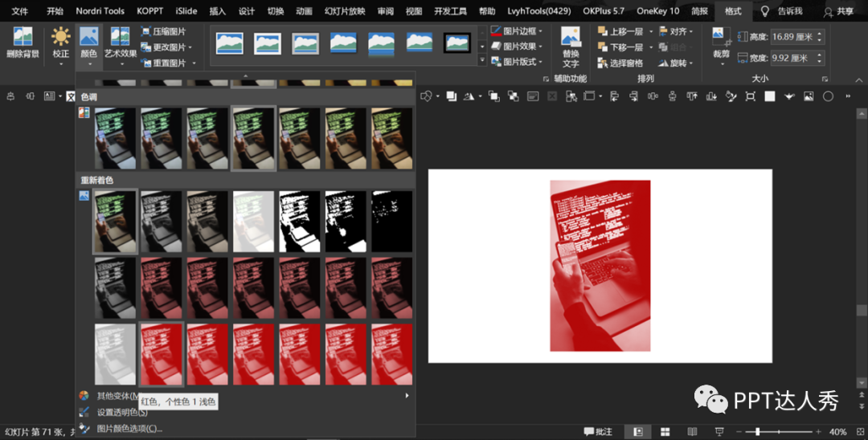868x440 pixels.
Task: Select the washout faded recolor thumbnail
Action: pyautogui.click(x=253, y=221)
